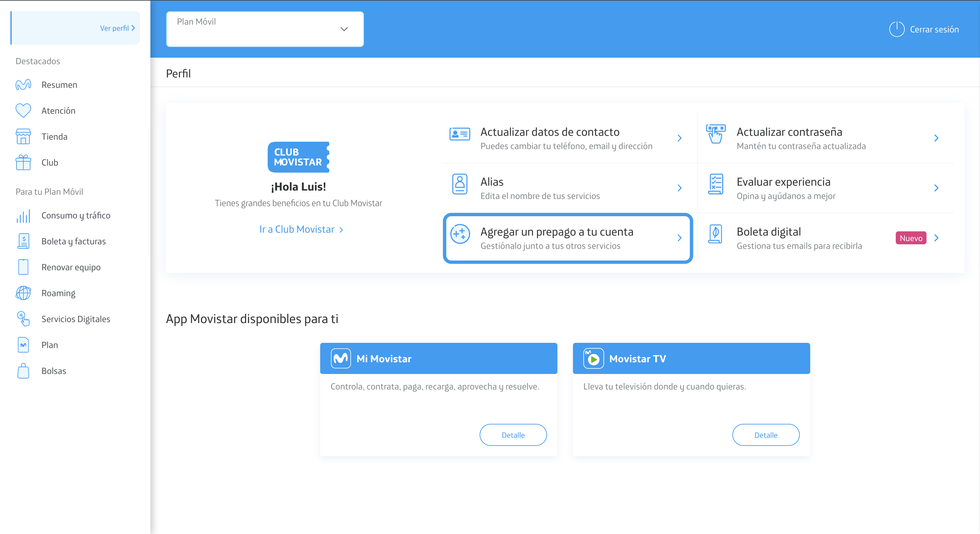The height and width of the screenshot is (534, 980).
Task: Select Bolsas in the sidebar
Action: tap(54, 370)
